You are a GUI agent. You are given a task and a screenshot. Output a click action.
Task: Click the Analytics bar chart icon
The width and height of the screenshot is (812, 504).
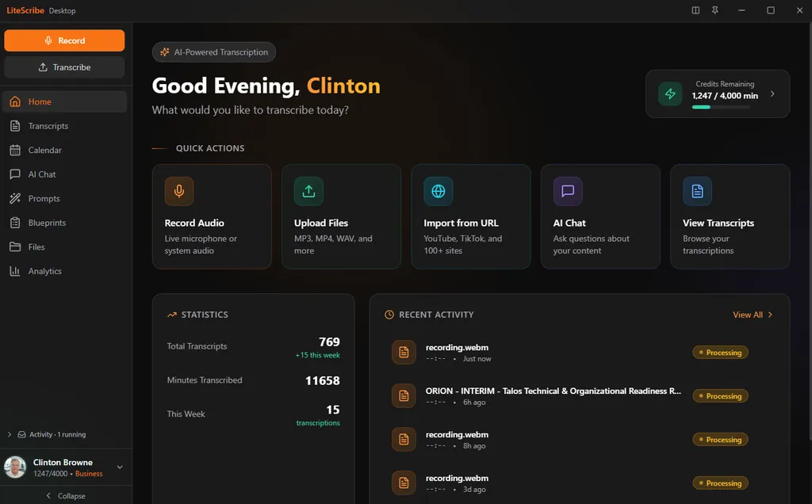[15, 271]
